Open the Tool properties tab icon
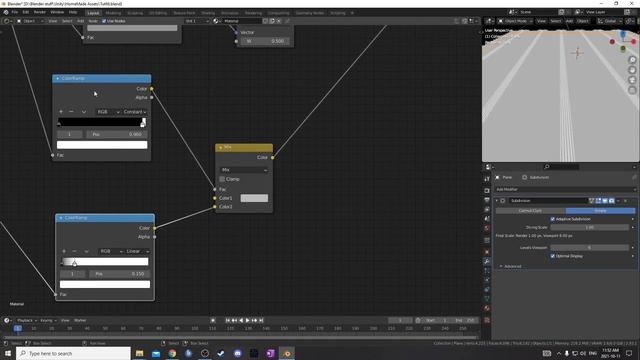The height and width of the screenshot is (360, 640). pos(487,179)
